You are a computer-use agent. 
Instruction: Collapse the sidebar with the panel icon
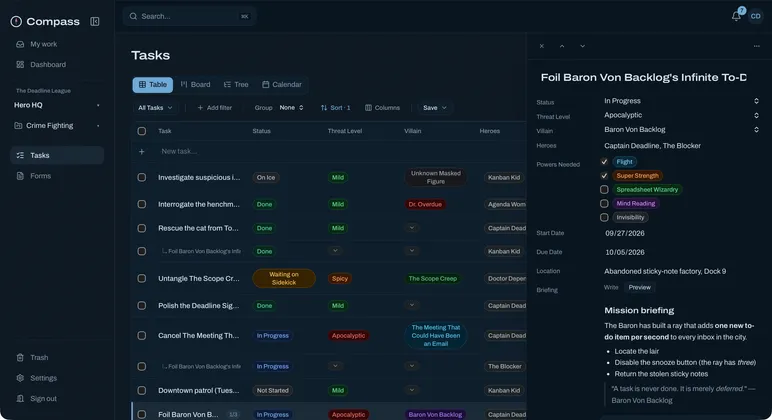95,21
